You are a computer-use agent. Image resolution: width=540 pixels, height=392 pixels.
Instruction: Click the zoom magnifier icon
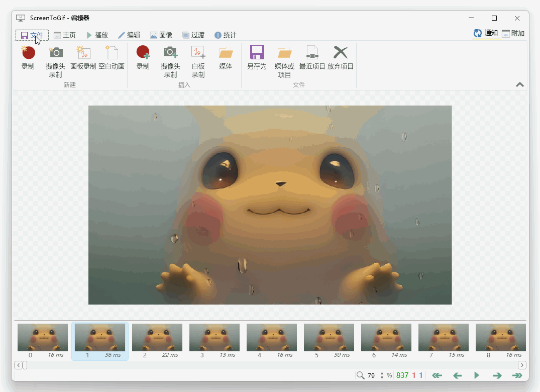[360, 375]
